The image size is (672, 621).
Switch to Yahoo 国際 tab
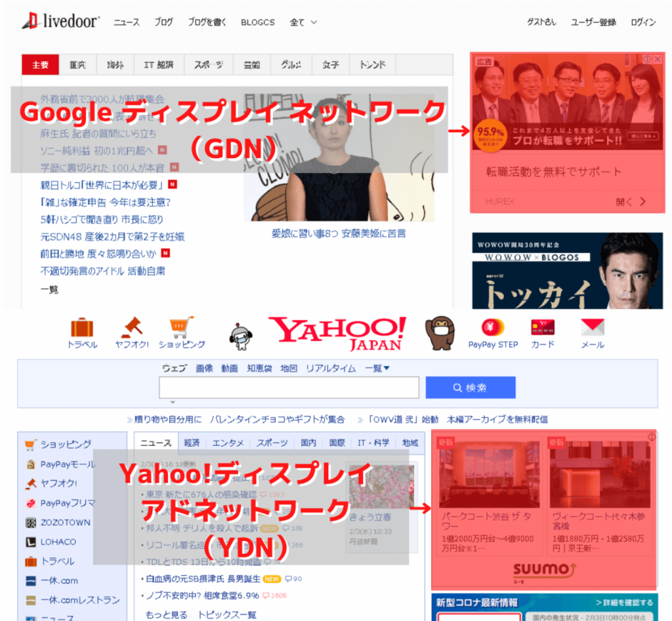pyautogui.click(x=337, y=442)
